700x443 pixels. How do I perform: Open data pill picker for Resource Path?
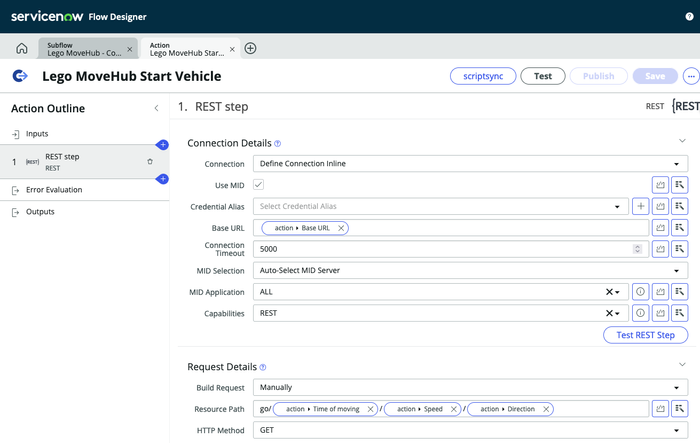click(x=679, y=409)
